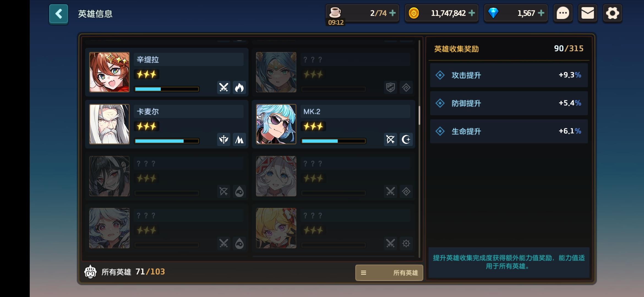Click the crossed swords icon for 辛缇拉

click(x=224, y=88)
